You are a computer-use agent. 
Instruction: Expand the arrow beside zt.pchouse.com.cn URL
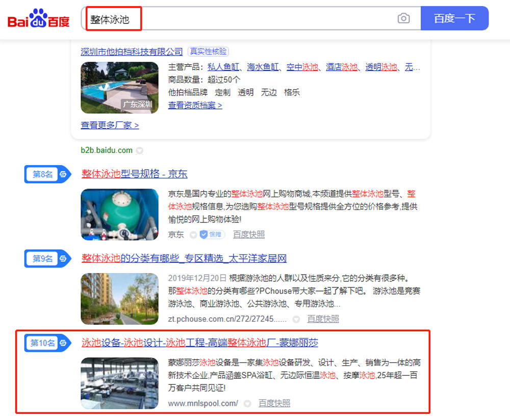tap(296, 319)
